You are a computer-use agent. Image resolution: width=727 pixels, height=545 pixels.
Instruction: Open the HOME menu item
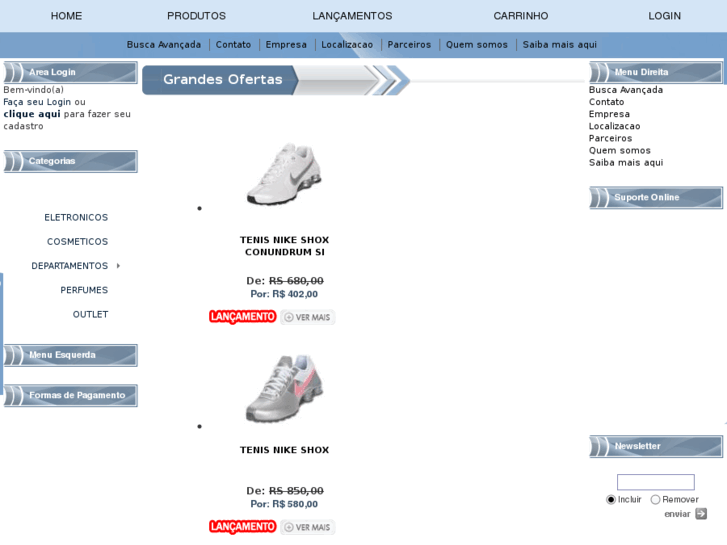point(66,16)
